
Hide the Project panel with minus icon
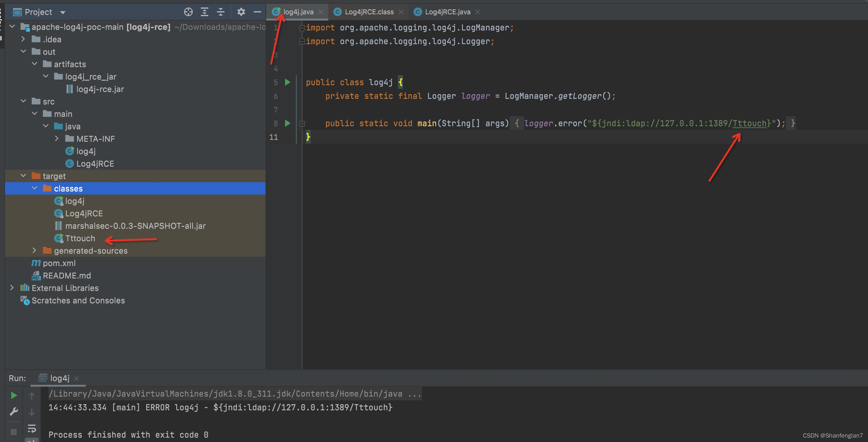[257, 12]
